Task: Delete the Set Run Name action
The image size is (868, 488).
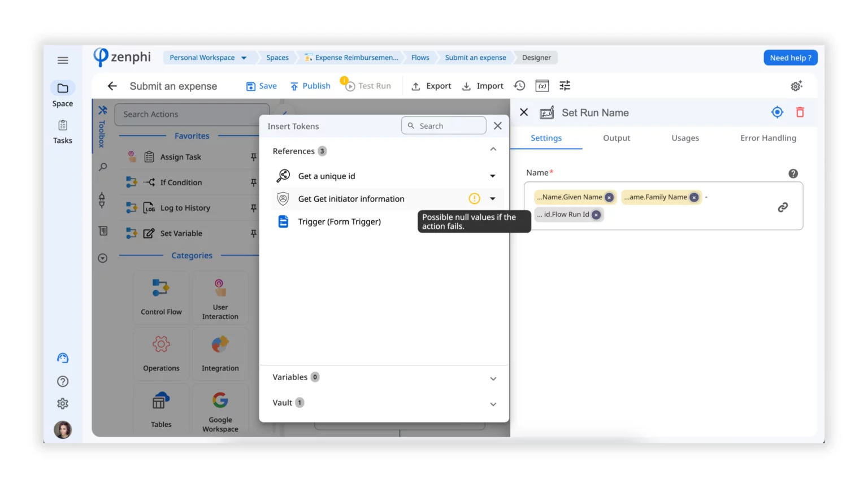Action: click(800, 112)
